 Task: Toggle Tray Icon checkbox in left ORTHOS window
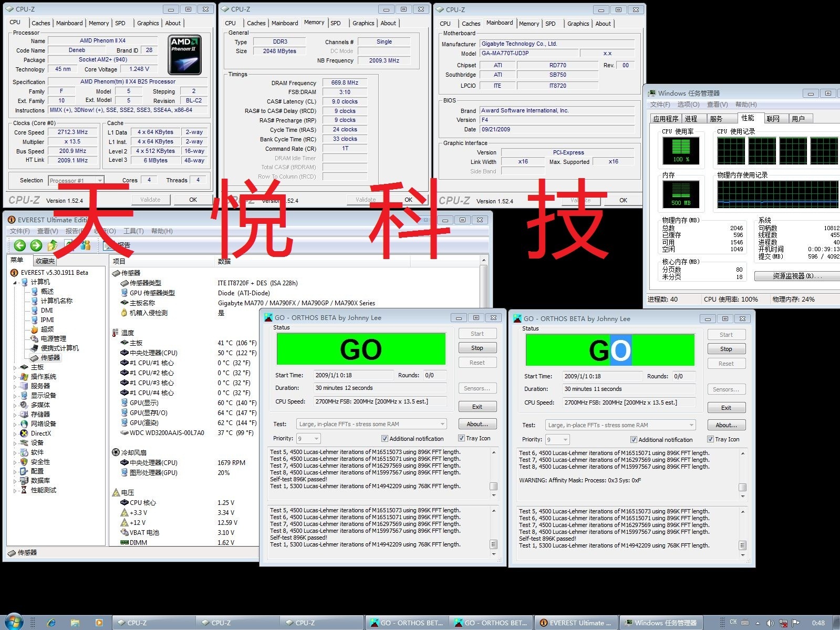point(461,438)
